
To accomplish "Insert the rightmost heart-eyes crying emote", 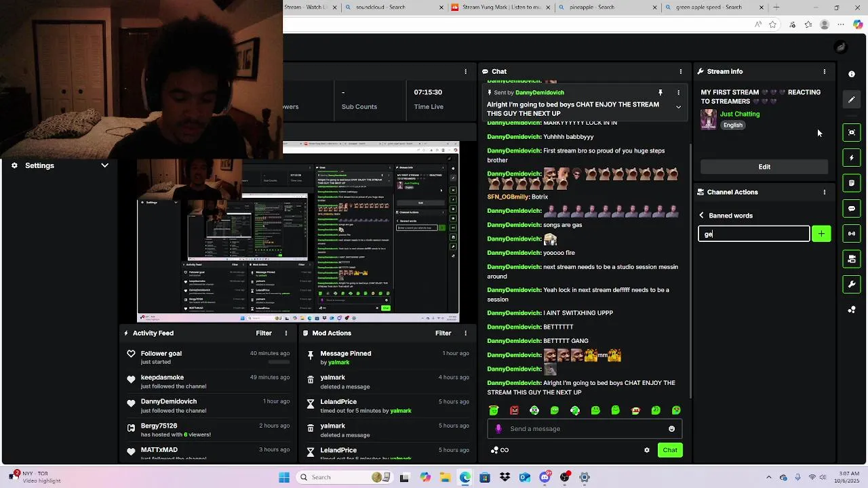I will click(x=676, y=410).
